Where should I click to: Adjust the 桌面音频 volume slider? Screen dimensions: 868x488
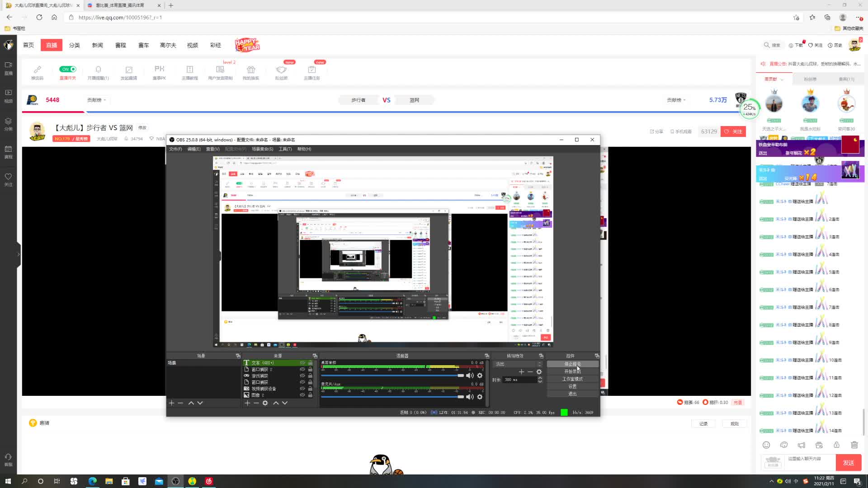(460, 375)
